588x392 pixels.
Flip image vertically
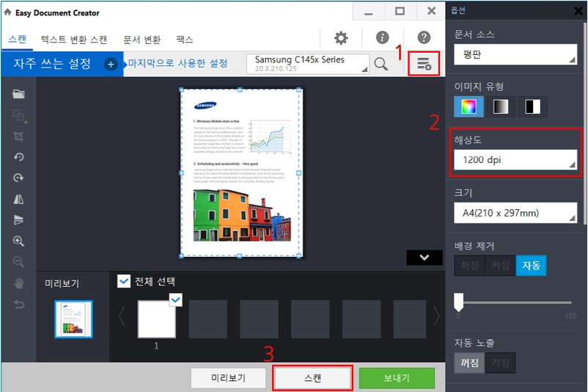(x=18, y=219)
